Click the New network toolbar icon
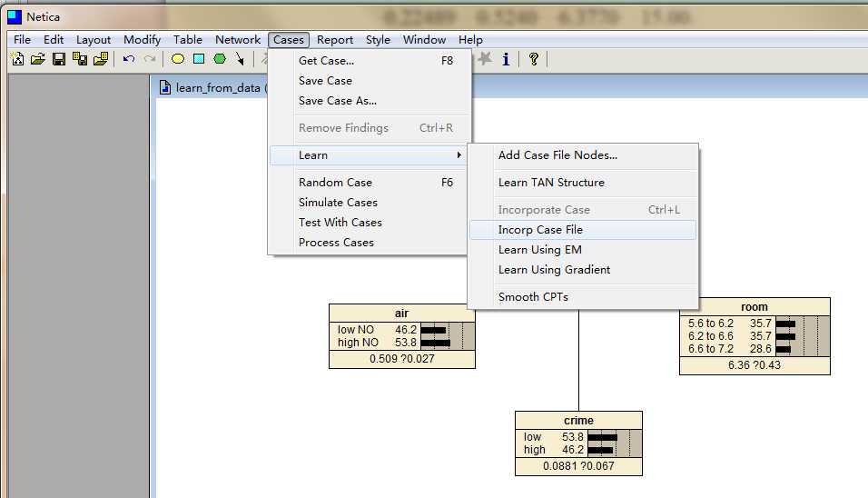The width and height of the screenshot is (868, 498). [18, 59]
